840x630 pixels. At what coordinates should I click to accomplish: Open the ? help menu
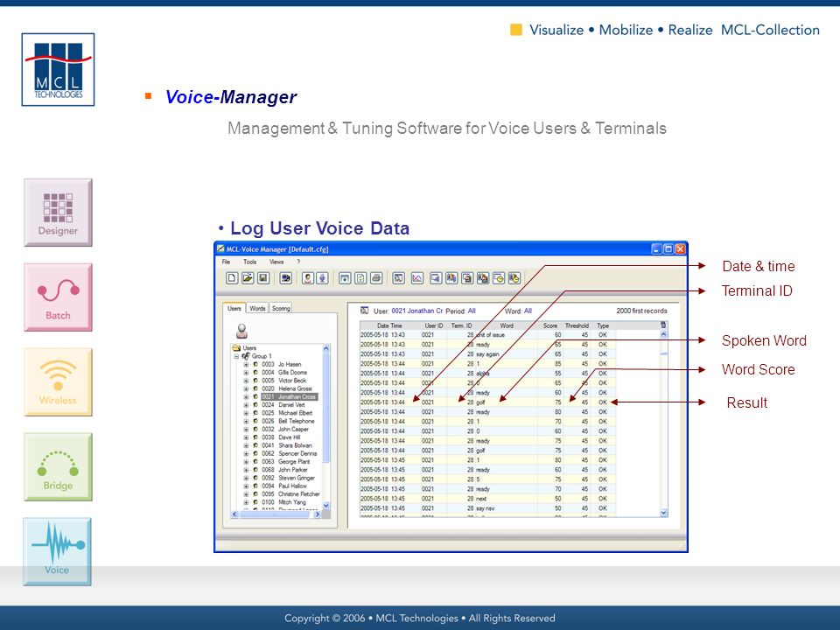click(x=298, y=262)
